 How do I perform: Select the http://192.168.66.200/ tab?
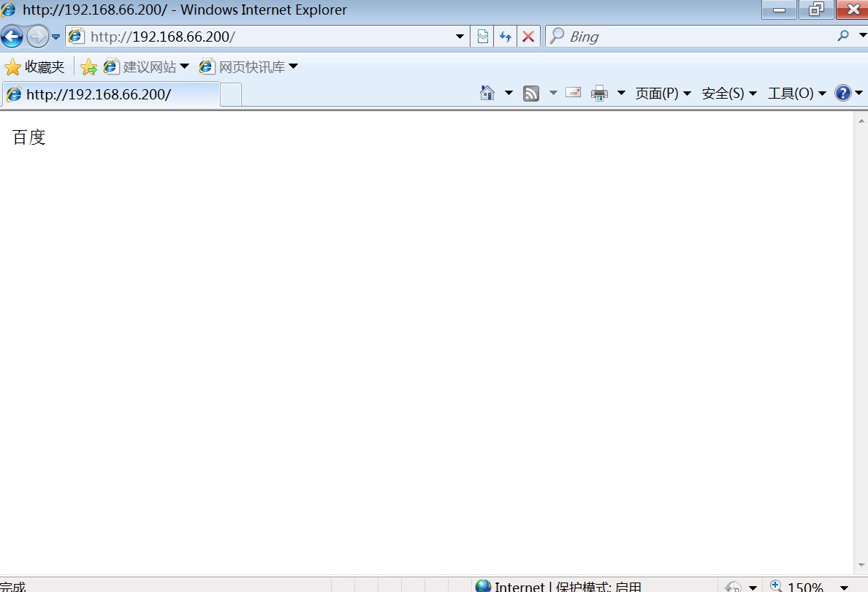(111, 94)
